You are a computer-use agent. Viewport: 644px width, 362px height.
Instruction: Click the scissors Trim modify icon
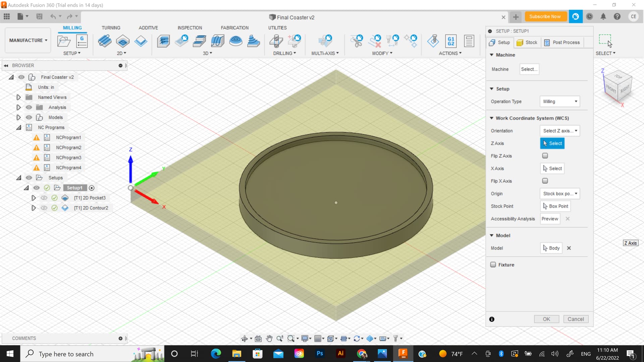[357, 41]
